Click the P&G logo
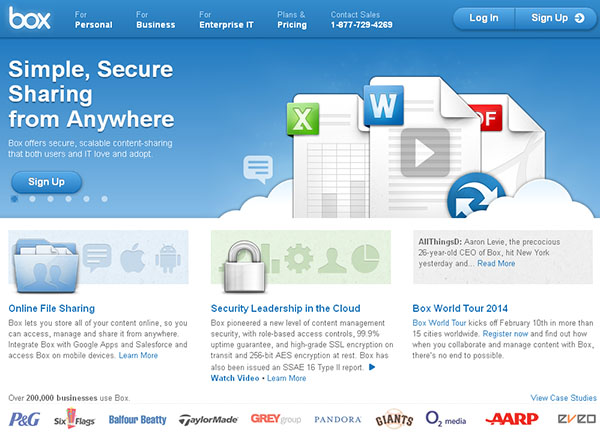 [24, 419]
